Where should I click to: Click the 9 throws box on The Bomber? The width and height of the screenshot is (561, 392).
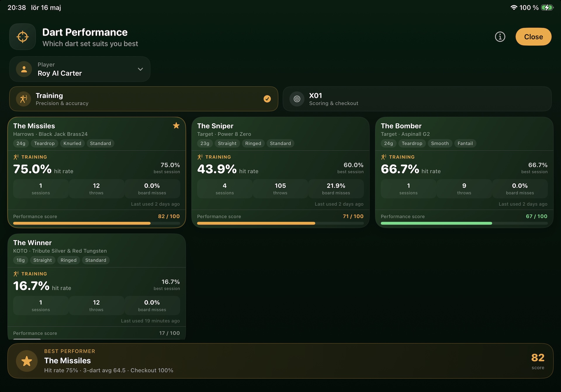464,189
